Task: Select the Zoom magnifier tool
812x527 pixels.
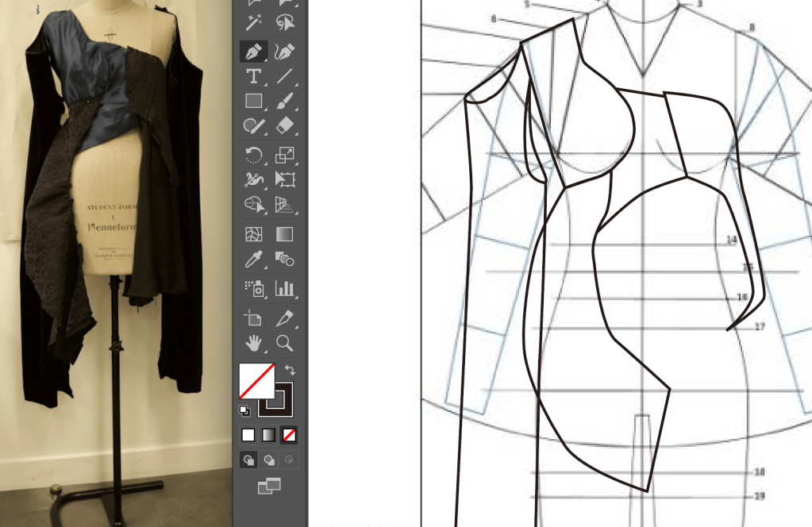Action: [284, 343]
